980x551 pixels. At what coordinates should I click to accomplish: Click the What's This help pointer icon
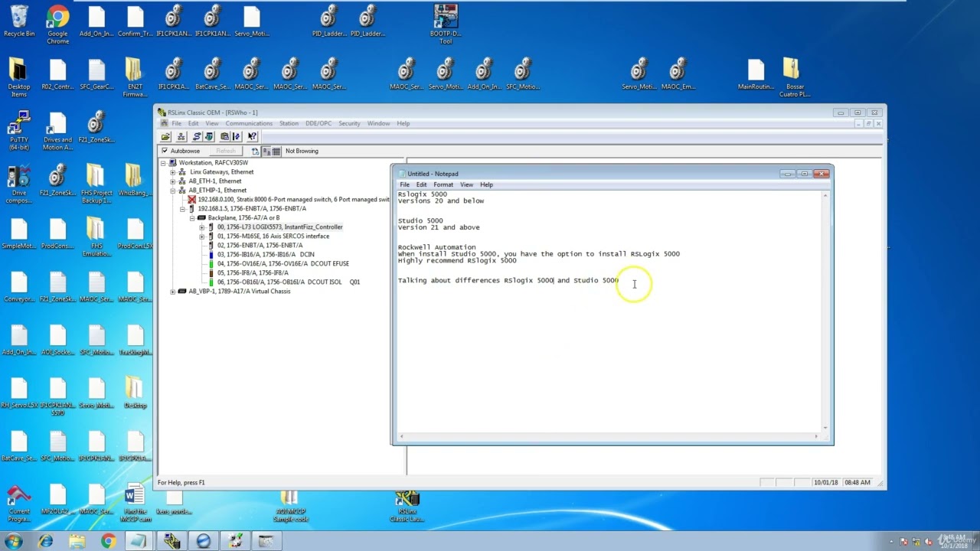point(252,136)
